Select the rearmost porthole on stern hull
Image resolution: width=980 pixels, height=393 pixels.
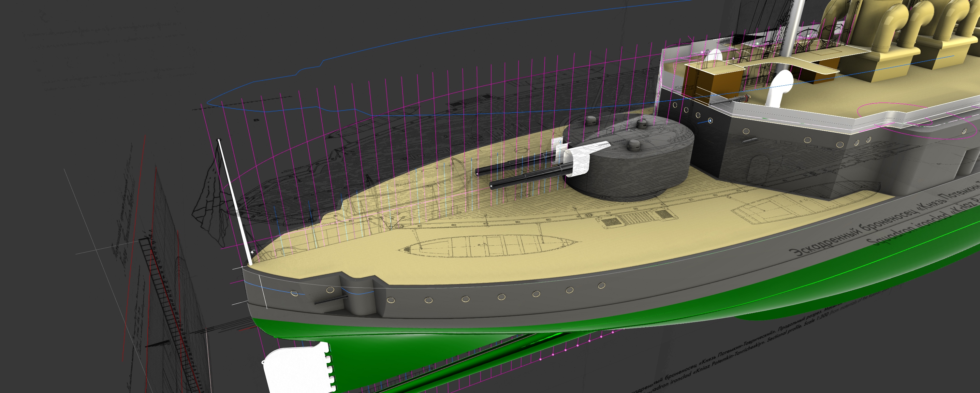click(x=294, y=293)
